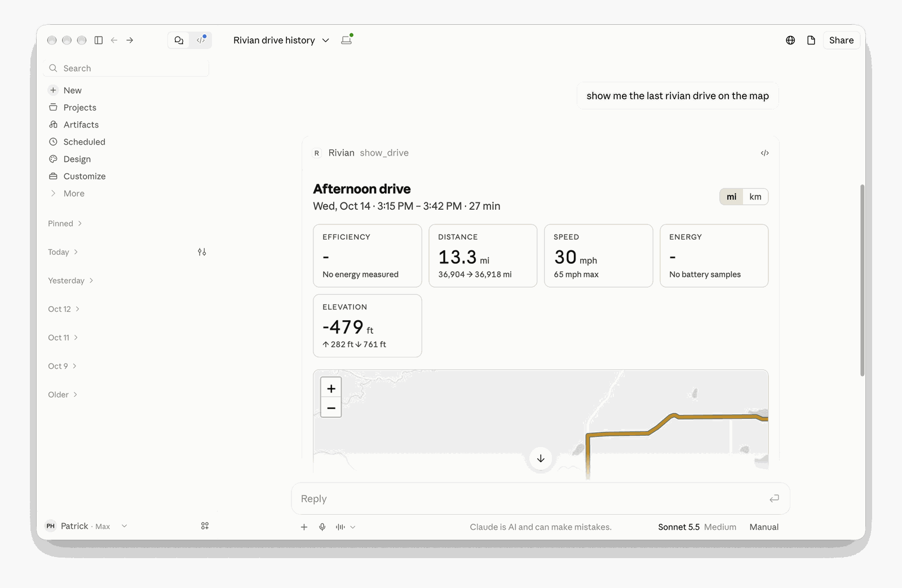This screenshot has height=588, width=902.
Task: Open Artifacts in the sidebar
Action: (74, 125)
